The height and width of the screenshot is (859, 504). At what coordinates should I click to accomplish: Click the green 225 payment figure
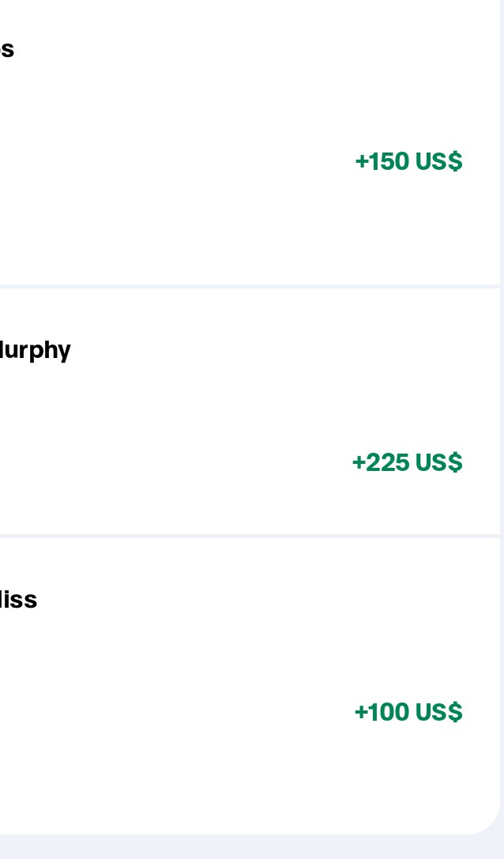[382, 462]
